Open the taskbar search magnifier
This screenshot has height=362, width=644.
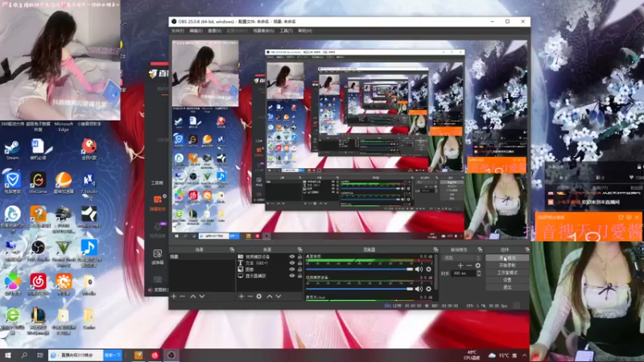[x=24, y=356]
